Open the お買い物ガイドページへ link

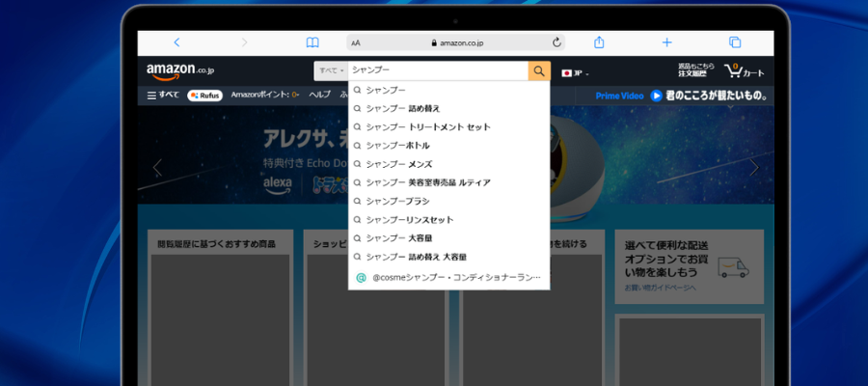(660, 288)
